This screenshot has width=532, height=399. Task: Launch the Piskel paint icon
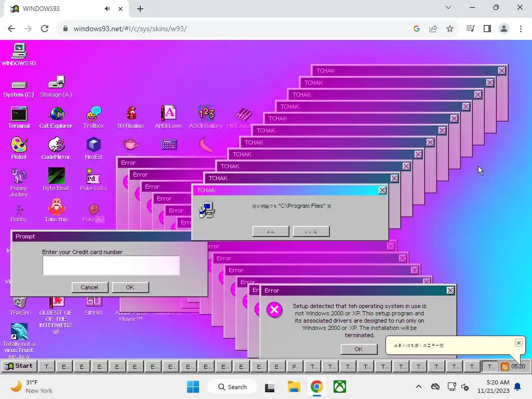click(x=19, y=148)
